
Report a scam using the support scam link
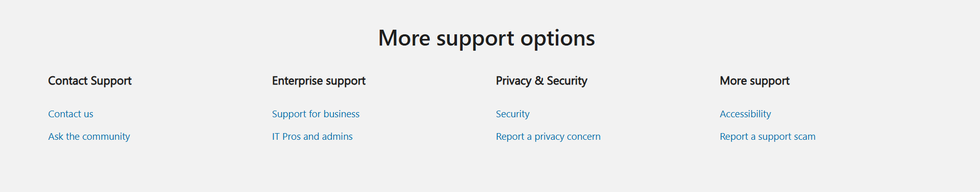click(767, 137)
